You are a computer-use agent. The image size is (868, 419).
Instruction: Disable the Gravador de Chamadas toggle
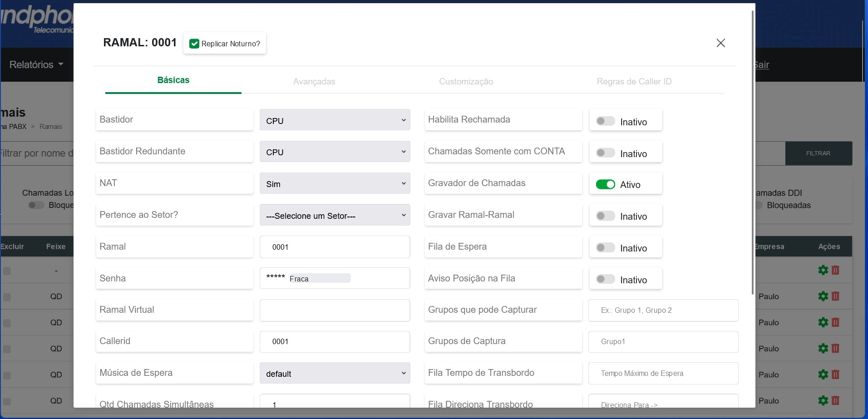pyautogui.click(x=605, y=184)
